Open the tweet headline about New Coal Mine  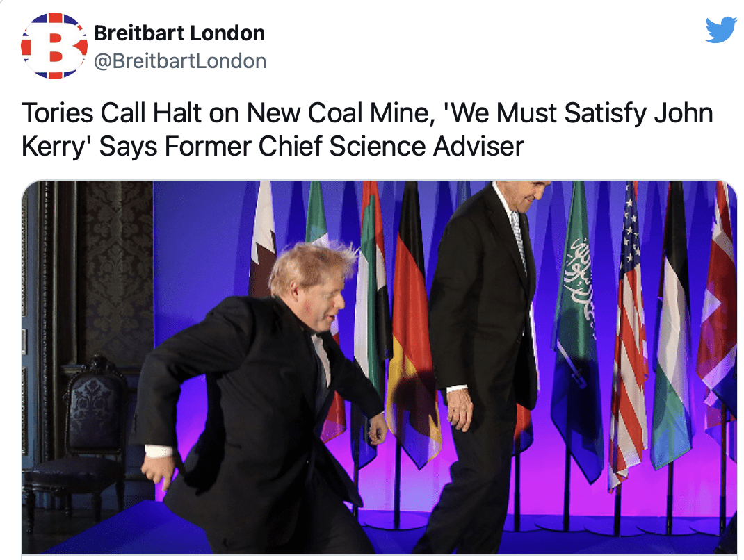click(x=367, y=129)
